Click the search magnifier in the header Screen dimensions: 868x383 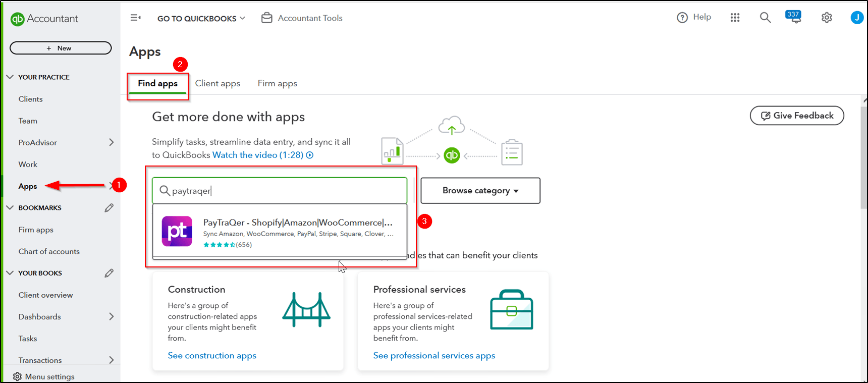pos(765,18)
